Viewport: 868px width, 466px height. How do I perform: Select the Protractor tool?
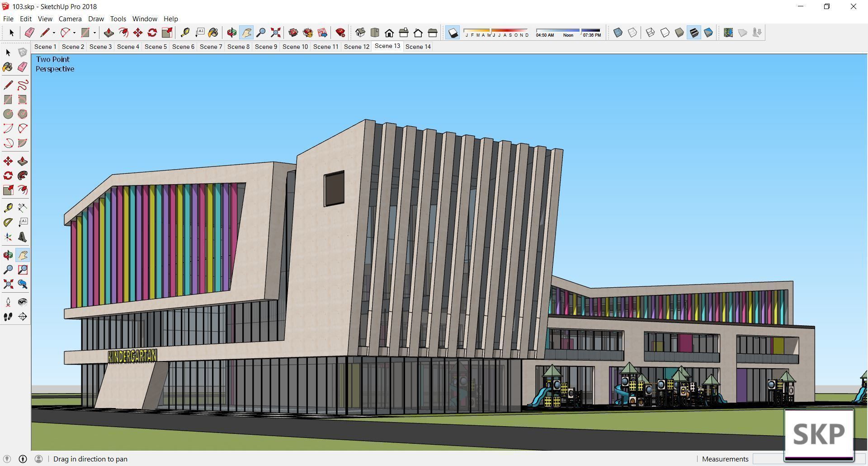[x=8, y=222]
